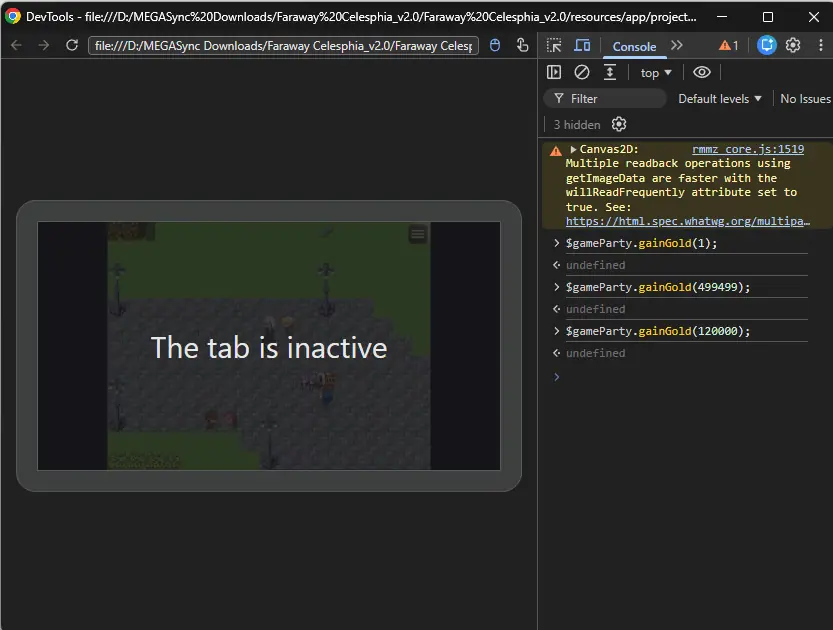Image resolution: width=833 pixels, height=630 pixels.
Task: Click the preserve log download icon
Action: pyautogui.click(x=610, y=72)
